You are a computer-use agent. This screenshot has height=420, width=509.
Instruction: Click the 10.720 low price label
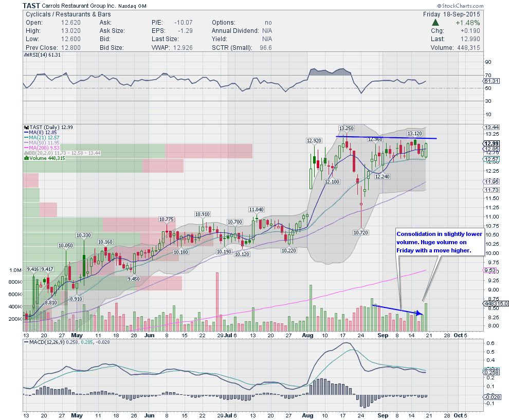coord(361,233)
